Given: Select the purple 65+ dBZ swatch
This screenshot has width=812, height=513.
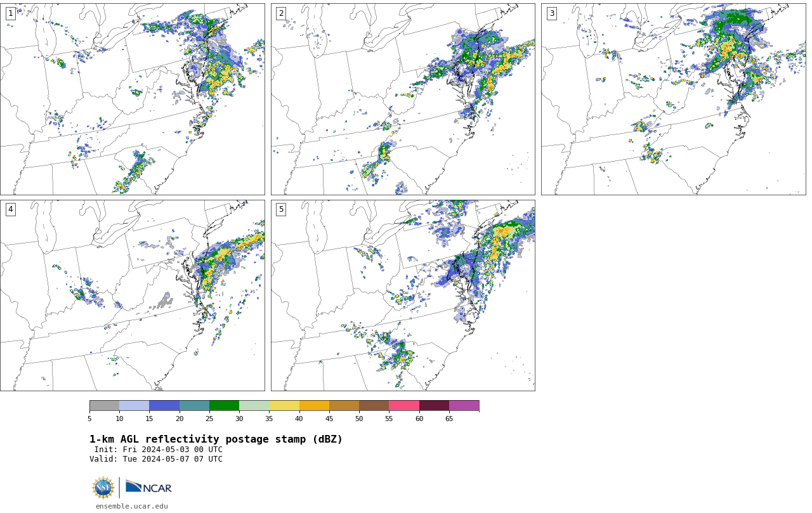Looking at the screenshot, I should [x=464, y=406].
